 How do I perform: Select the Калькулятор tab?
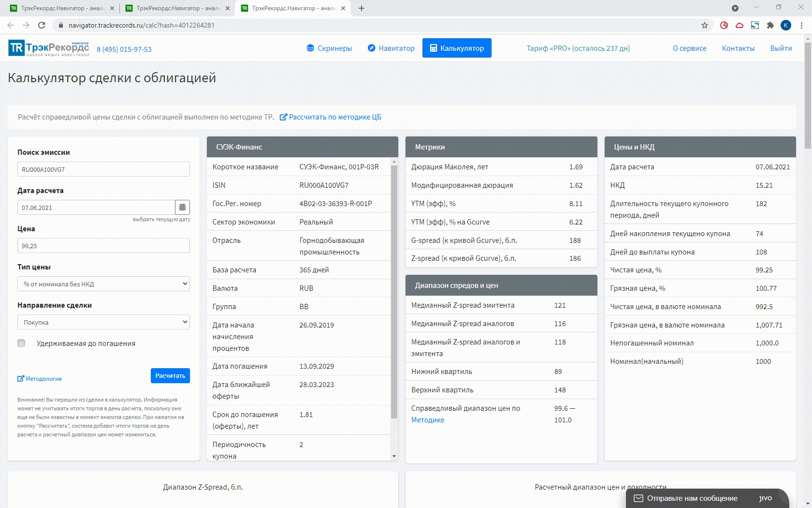(x=457, y=48)
